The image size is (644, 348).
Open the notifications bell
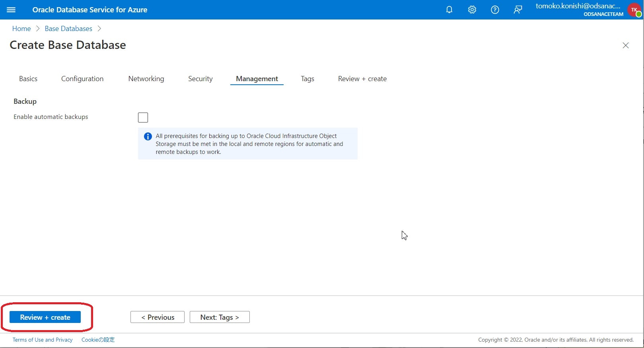pos(449,10)
